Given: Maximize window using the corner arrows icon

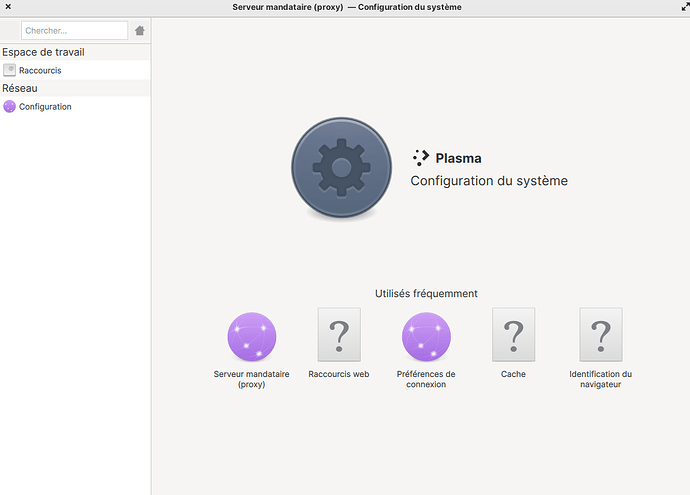Looking at the screenshot, I should click(x=685, y=7).
